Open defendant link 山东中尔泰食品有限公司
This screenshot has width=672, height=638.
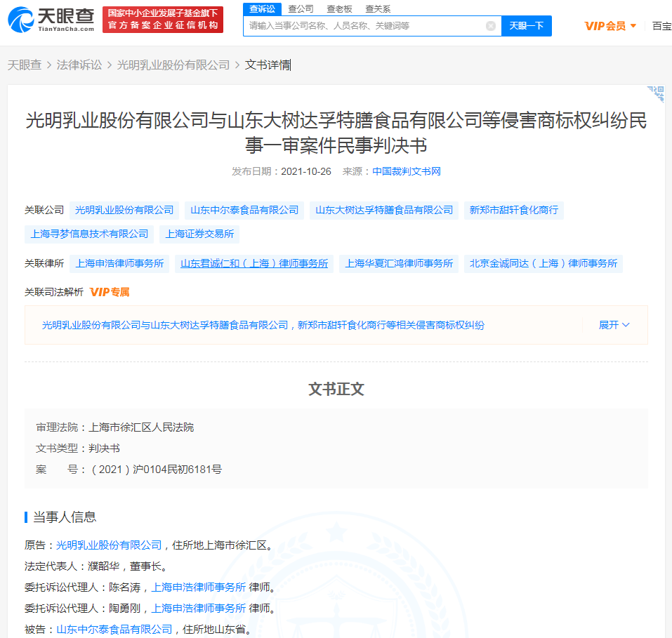pos(114,630)
